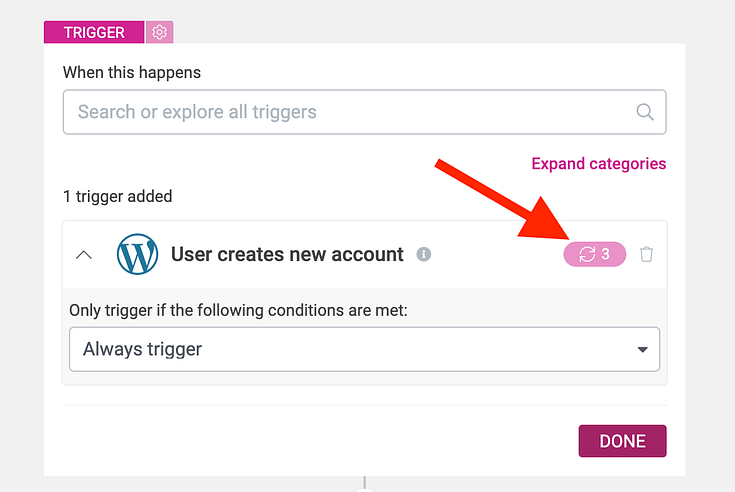The width and height of the screenshot is (735, 492).
Task: Click the User creates new account title
Action: (x=287, y=254)
